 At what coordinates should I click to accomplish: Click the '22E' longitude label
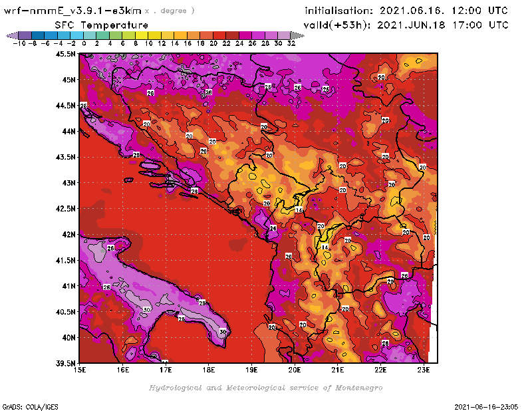point(380,370)
